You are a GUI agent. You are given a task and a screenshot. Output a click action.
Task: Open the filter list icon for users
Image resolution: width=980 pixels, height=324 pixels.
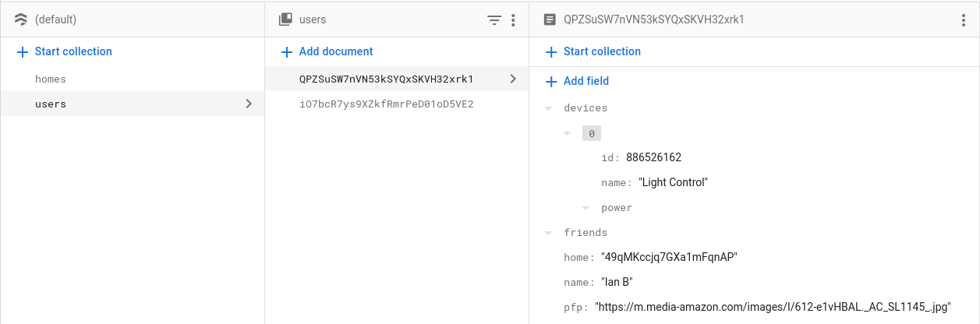[494, 20]
